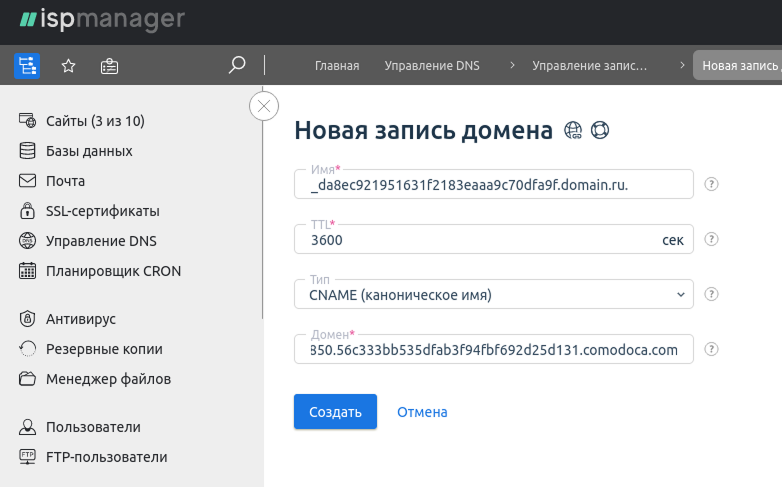Expand the Тип CNAME dropdown
Viewport: 782px width, 487px height.
coord(494,294)
